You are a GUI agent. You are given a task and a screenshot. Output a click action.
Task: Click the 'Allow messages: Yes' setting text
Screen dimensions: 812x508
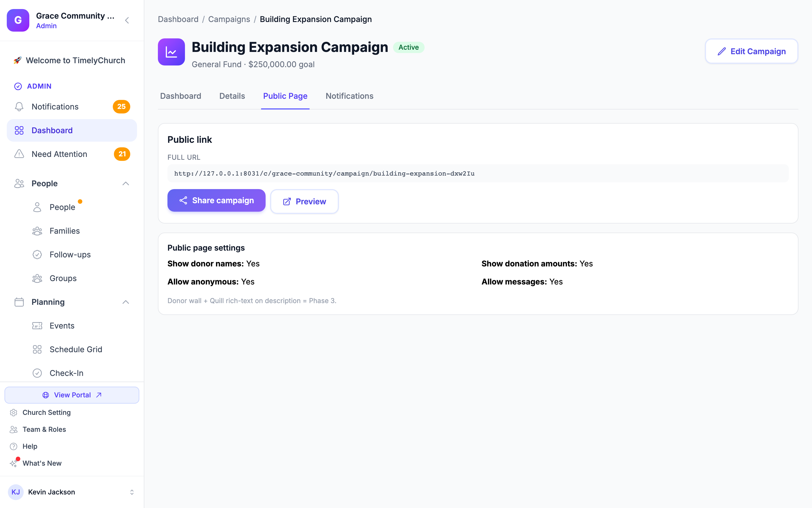522,282
